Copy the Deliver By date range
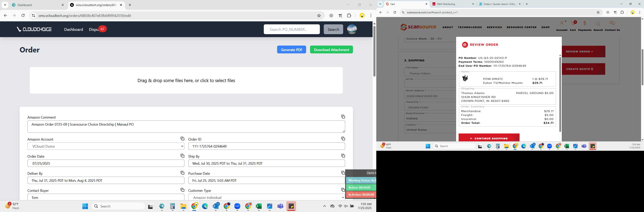Viewport: 644px width, 212px height. pyautogui.click(x=182, y=173)
